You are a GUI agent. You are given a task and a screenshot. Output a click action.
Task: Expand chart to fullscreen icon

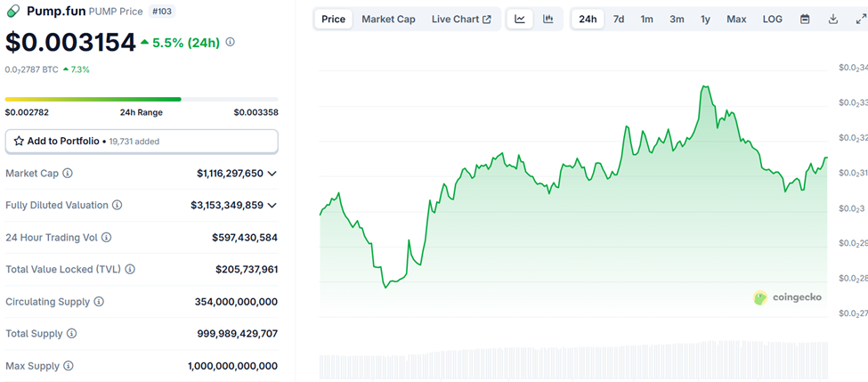click(860, 19)
